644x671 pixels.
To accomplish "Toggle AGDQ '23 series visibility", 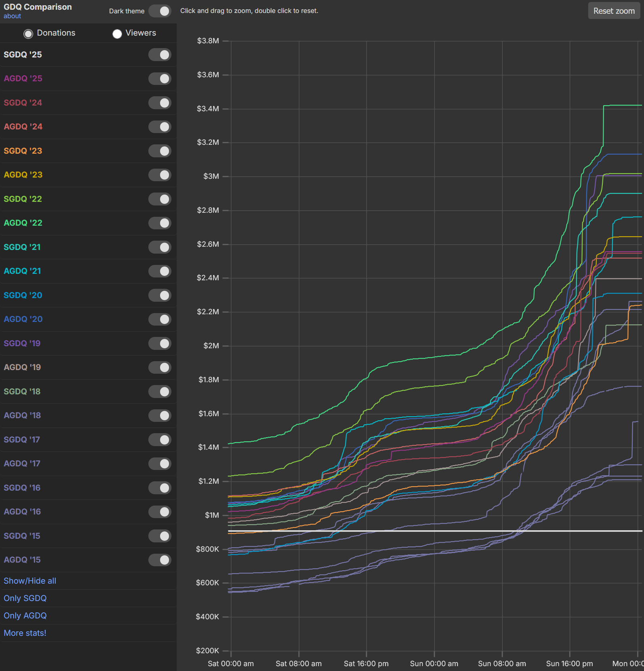I will (160, 175).
